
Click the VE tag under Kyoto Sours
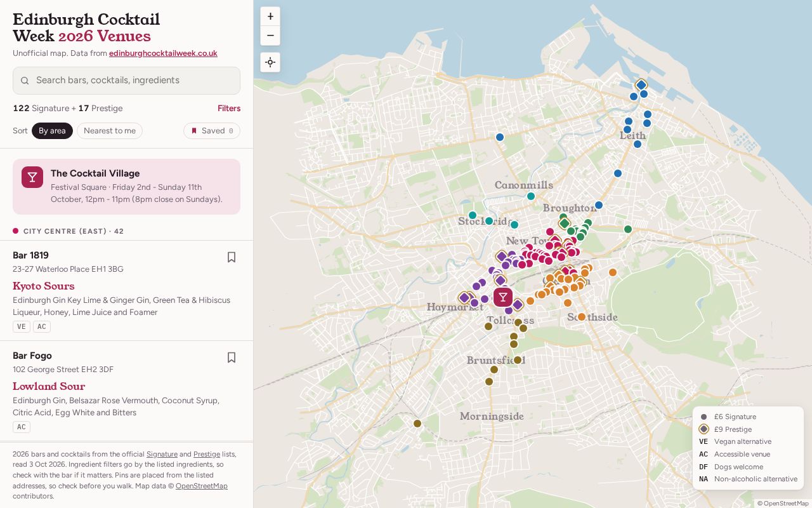click(x=22, y=326)
